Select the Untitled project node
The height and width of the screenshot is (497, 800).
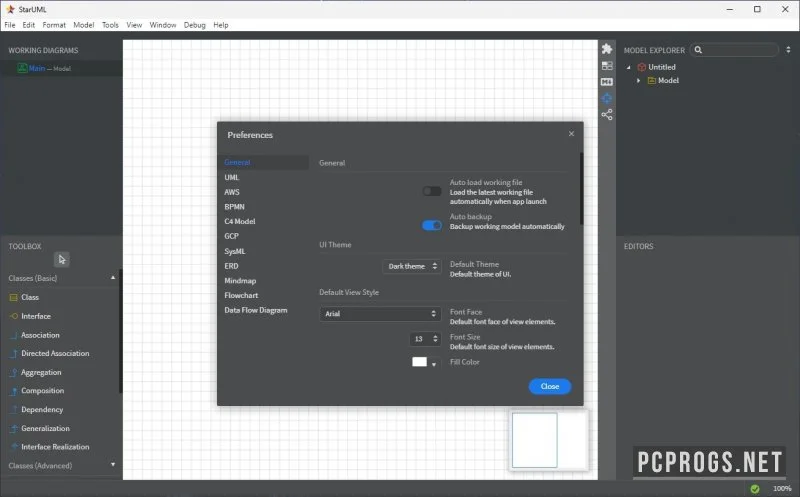tap(662, 67)
